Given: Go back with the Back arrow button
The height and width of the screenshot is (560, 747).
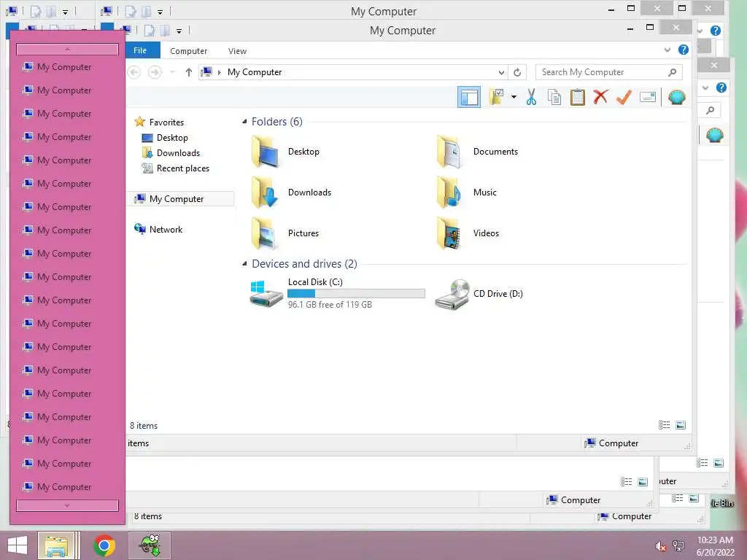Looking at the screenshot, I should (x=134, y=72).
